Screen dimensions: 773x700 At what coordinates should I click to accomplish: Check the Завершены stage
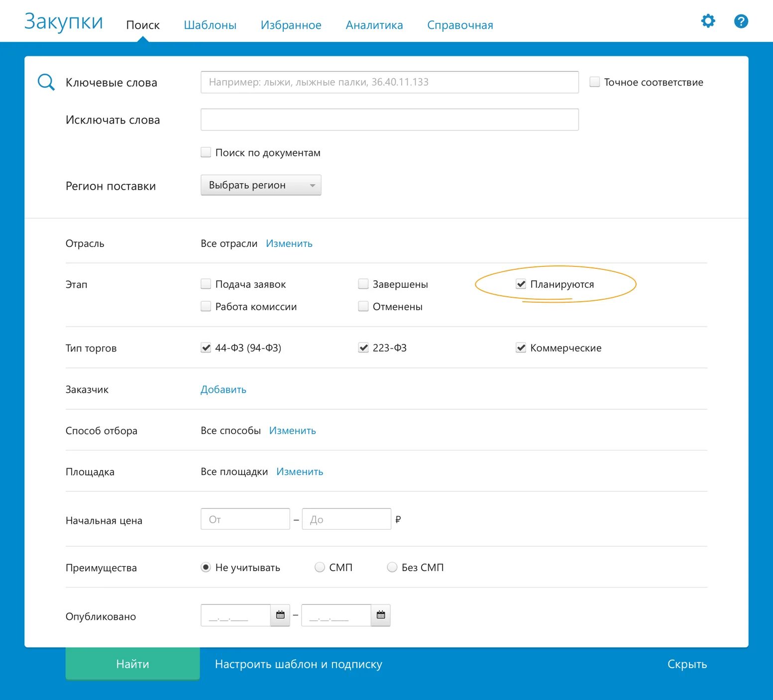tap(363, 284)
